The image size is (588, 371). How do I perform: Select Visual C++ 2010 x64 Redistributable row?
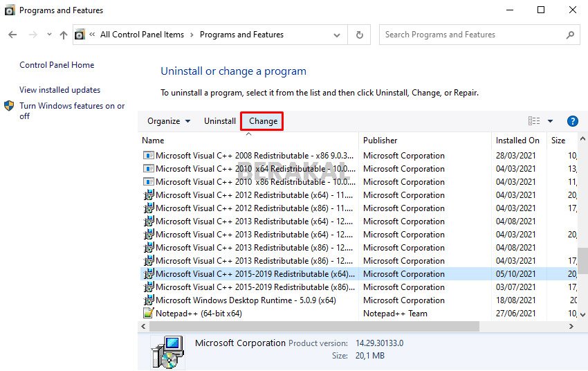(x=359, y=168)
